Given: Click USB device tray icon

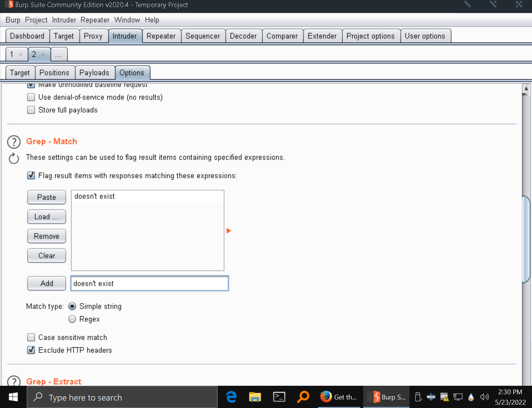Looking at the screenshot, I should point(418,397).
